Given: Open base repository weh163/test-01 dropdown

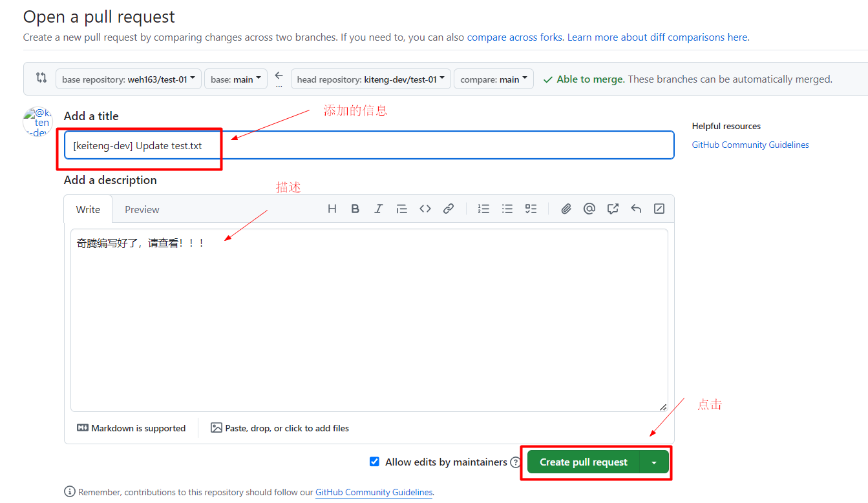Looking at the screenshot, I should coord(129,79).
